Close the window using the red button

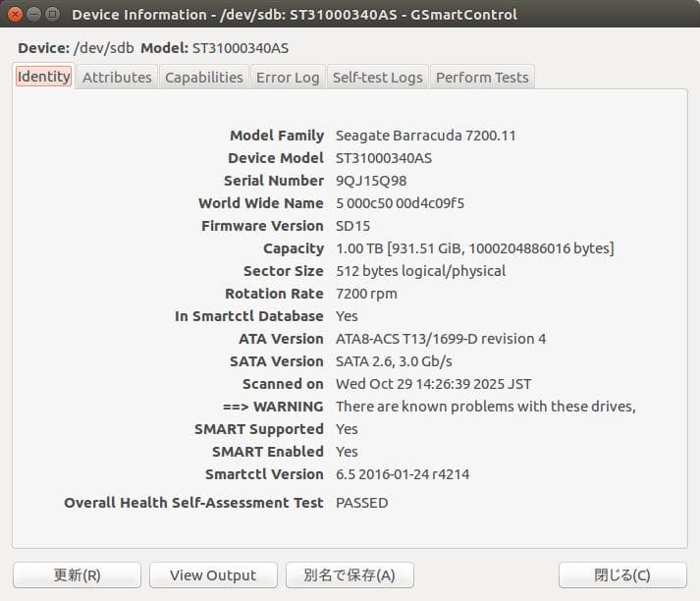(x=15, y=15)
